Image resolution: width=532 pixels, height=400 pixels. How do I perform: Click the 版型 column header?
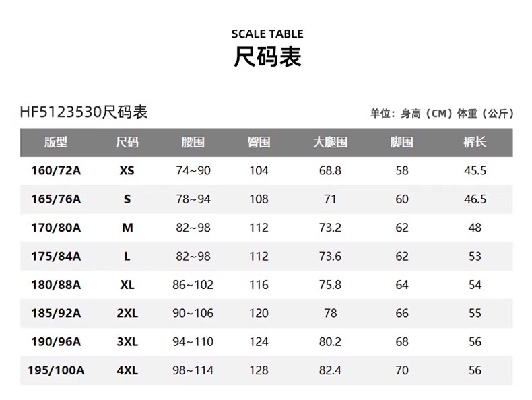(56, 142)
